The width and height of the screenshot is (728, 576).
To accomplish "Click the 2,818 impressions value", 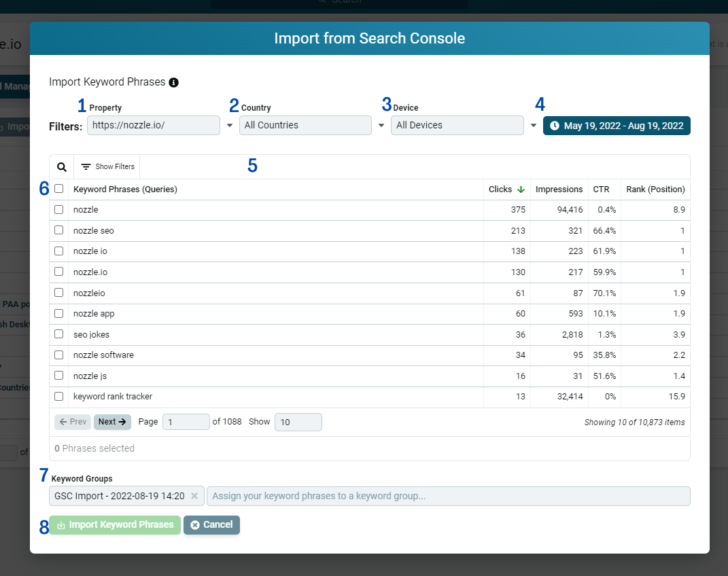I will coord(572,334).
